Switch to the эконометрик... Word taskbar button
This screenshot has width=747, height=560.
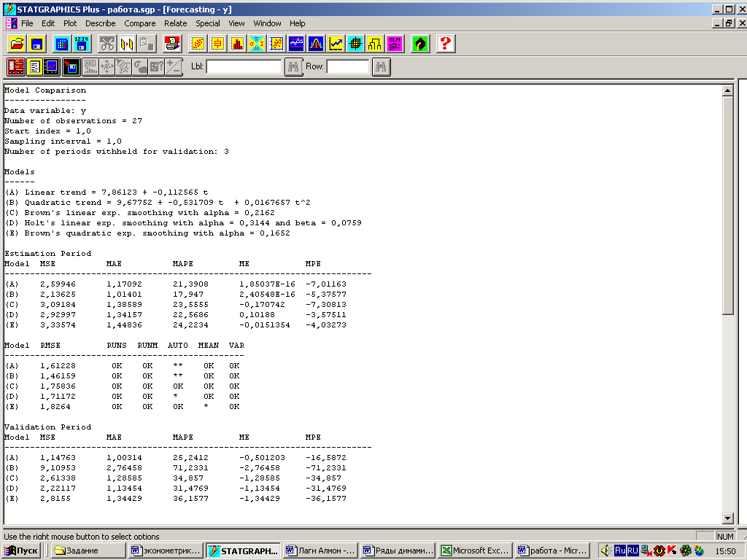[166, 551]
